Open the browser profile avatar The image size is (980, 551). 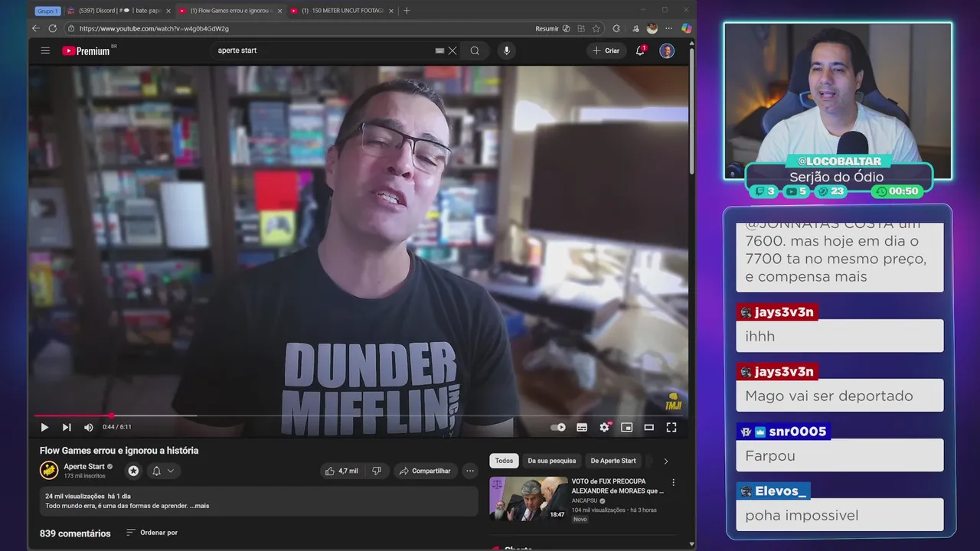point(652,28)
